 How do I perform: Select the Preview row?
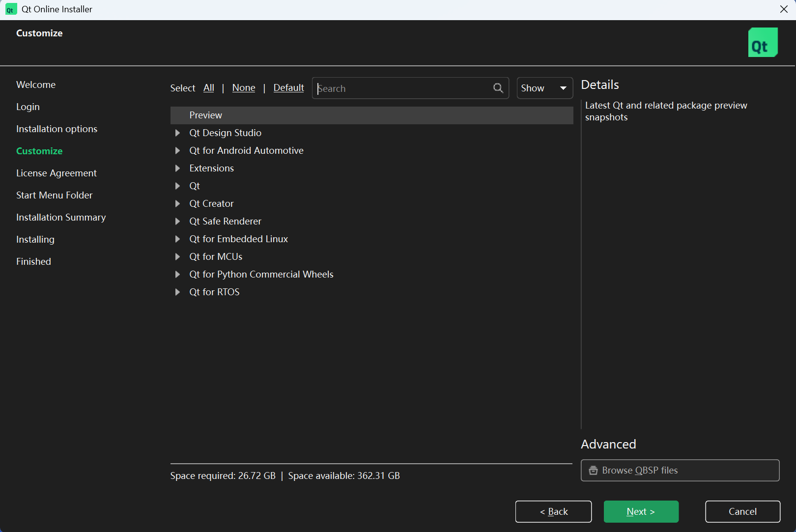pos(371,115)
